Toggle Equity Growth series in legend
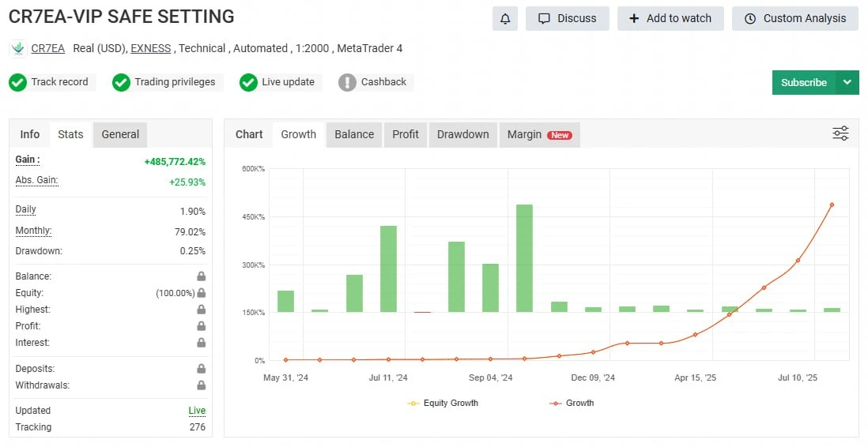The image size is (868, 447). (x=443, y=403)
